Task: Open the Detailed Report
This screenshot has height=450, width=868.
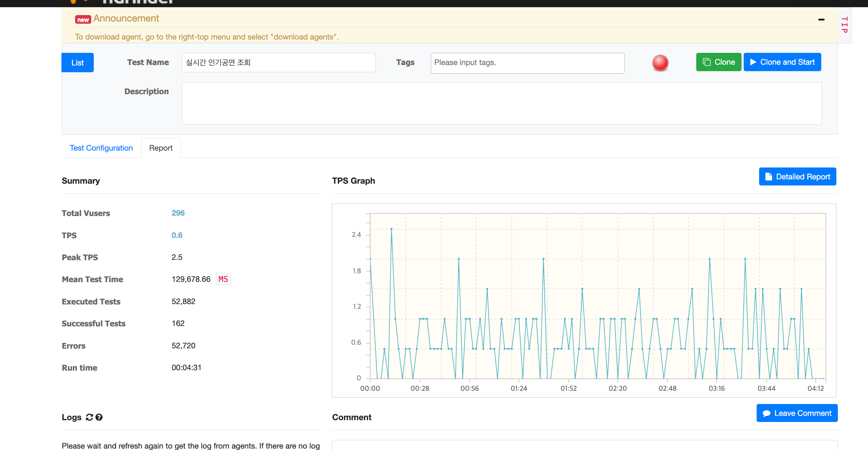Action: 797,176
